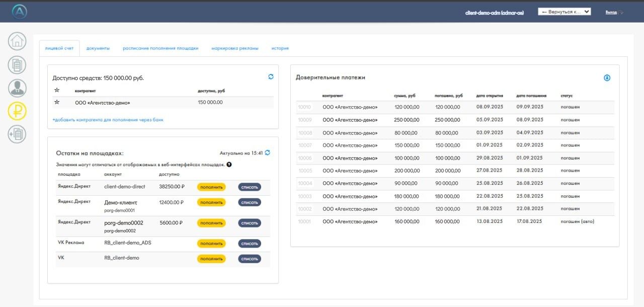
Task: Click the Выход logout link
Action: (x=611, y=12)
